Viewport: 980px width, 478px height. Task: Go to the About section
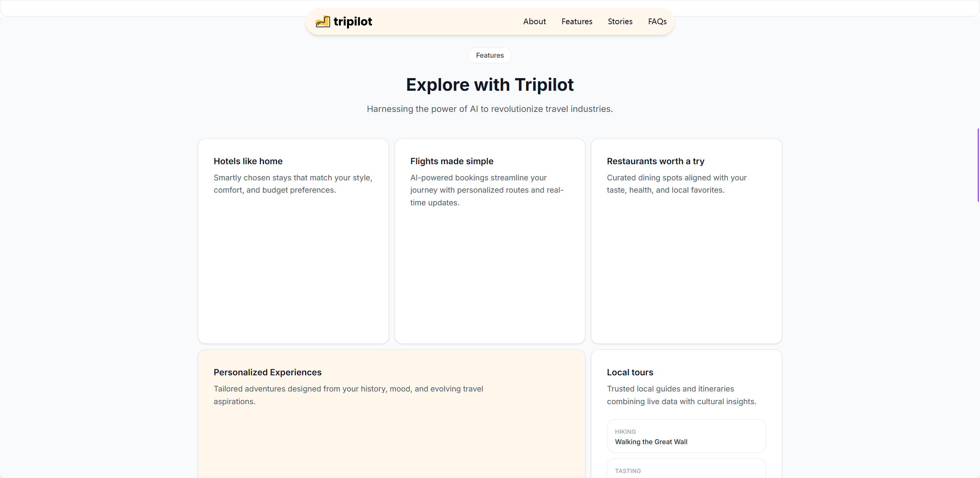(534, 22)
